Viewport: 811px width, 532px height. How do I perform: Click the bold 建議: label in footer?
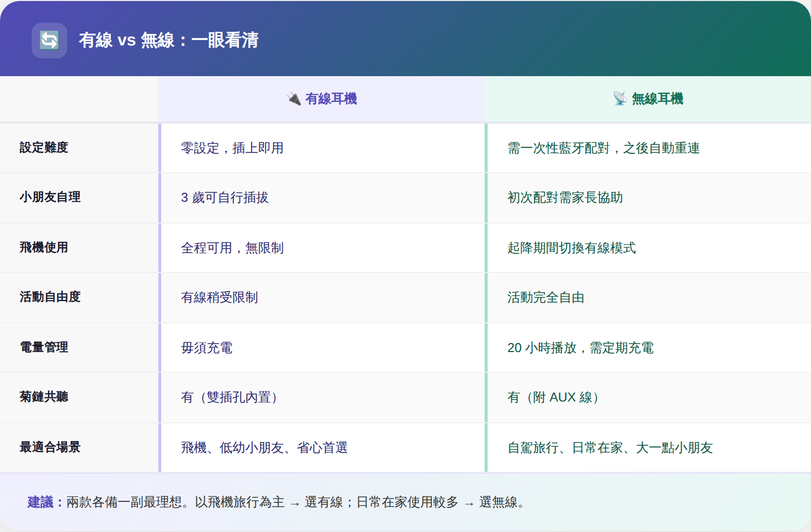click(x=45, y=502)
